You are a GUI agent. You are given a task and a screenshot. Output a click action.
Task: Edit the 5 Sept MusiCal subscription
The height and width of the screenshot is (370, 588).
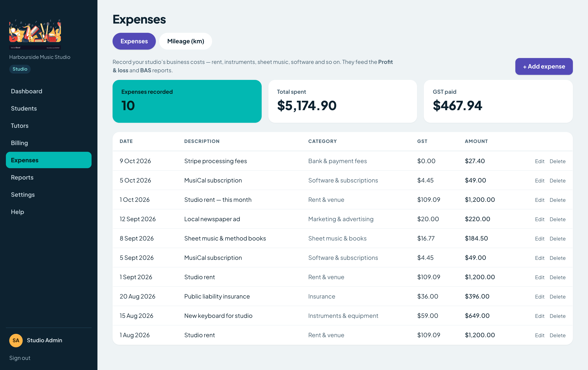click(539, 258)
